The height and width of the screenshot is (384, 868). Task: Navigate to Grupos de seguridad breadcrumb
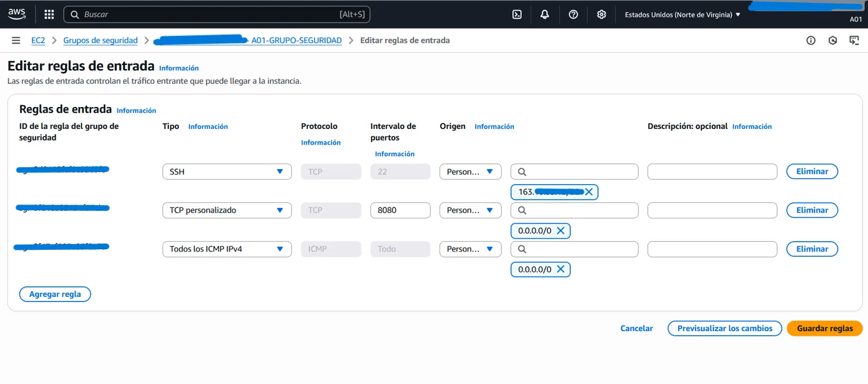[100, 40]
